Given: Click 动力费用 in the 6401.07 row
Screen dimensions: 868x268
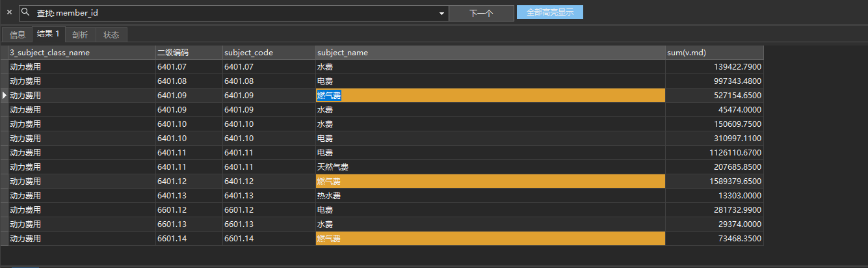Looking at the screenshot, I should 81,67.
